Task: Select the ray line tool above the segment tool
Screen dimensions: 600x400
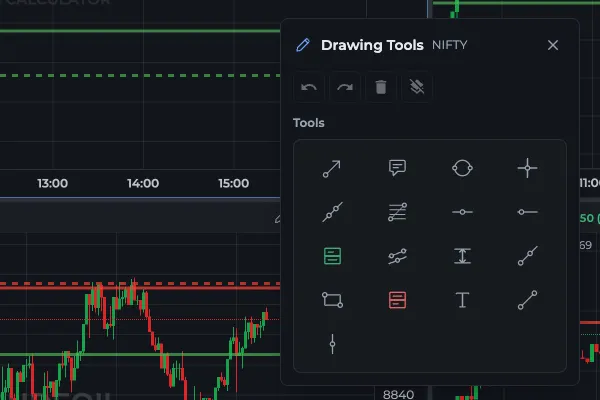Action: [x=527, y=256]
